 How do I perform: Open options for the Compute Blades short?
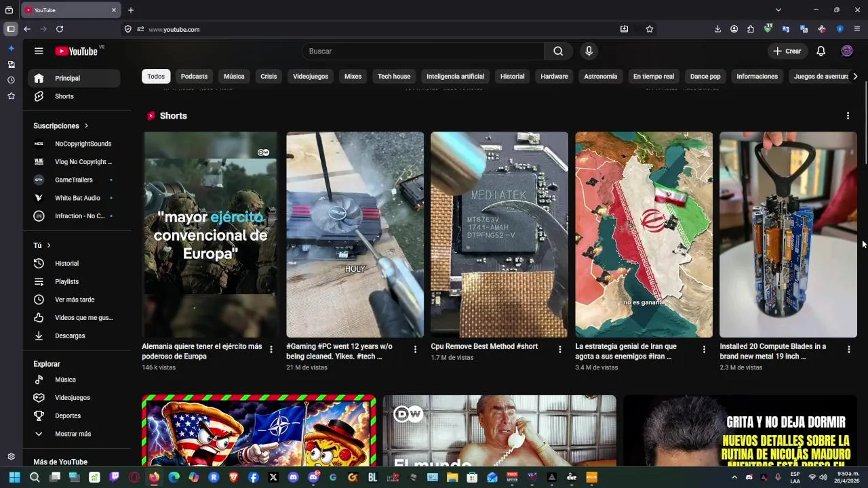pyautogui.click(x=848, y=350)
